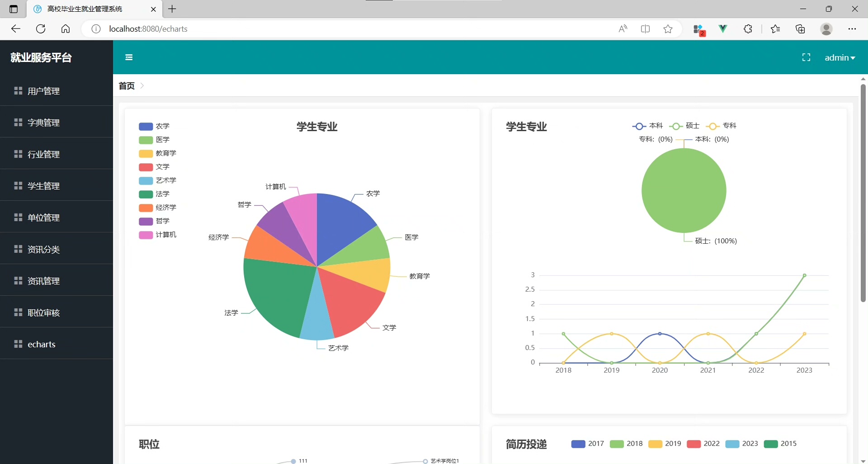This screenshot has height=464, width=868.
Task: Toggle 硕士 series legend marker
Action: click(x=675, y=126)
